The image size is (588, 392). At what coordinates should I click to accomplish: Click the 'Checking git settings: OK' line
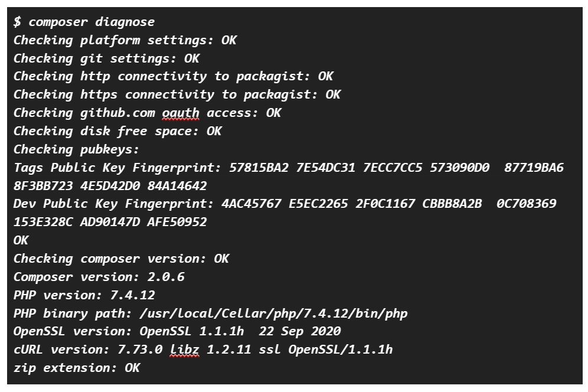point(106,58)
